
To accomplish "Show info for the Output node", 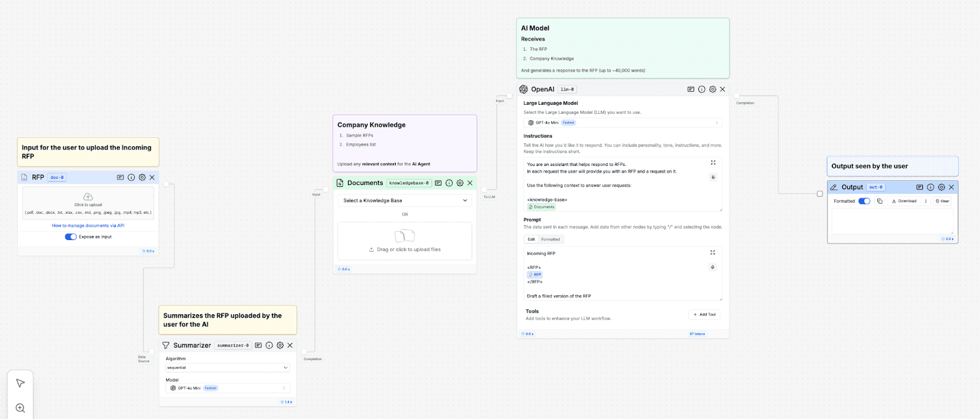I will click(930, 187).
